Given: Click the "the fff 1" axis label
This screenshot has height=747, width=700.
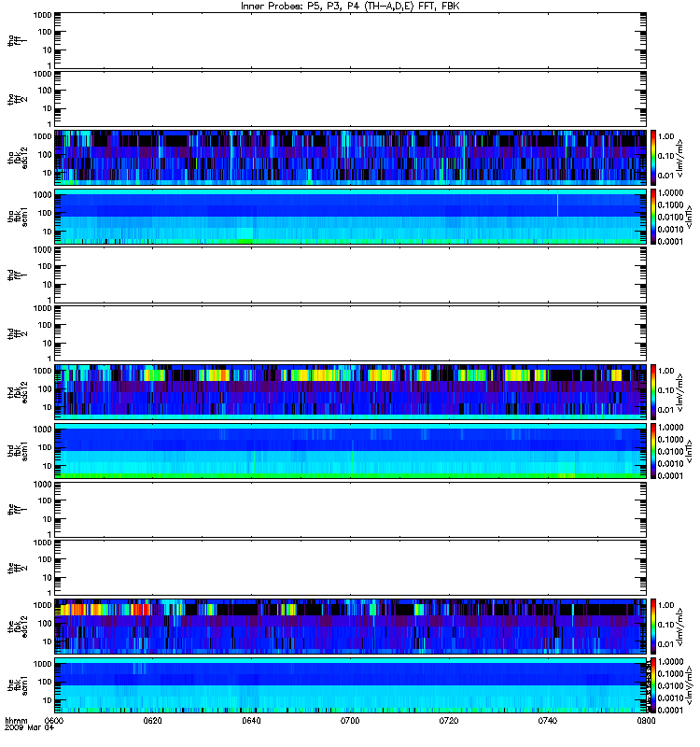Looking at the screenshot, I should [17, 509].
